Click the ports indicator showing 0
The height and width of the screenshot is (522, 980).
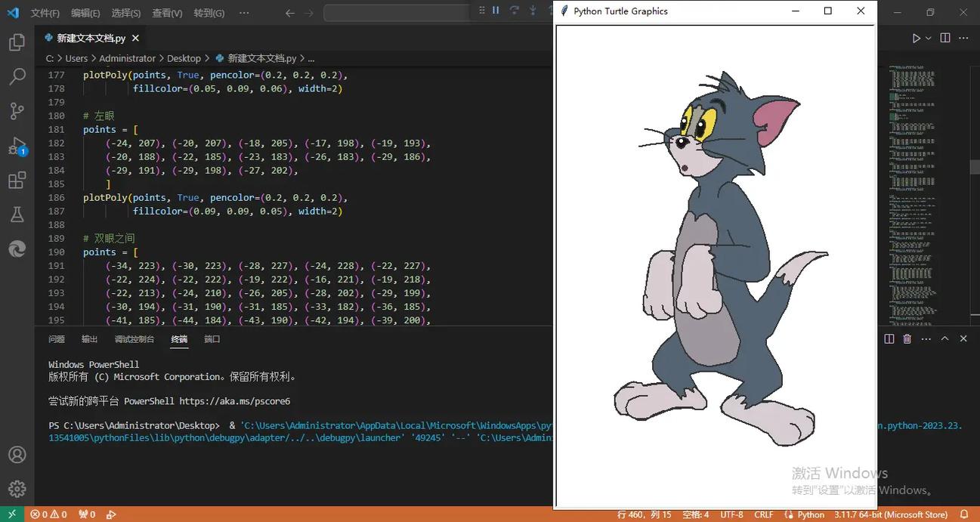point(87,514)
